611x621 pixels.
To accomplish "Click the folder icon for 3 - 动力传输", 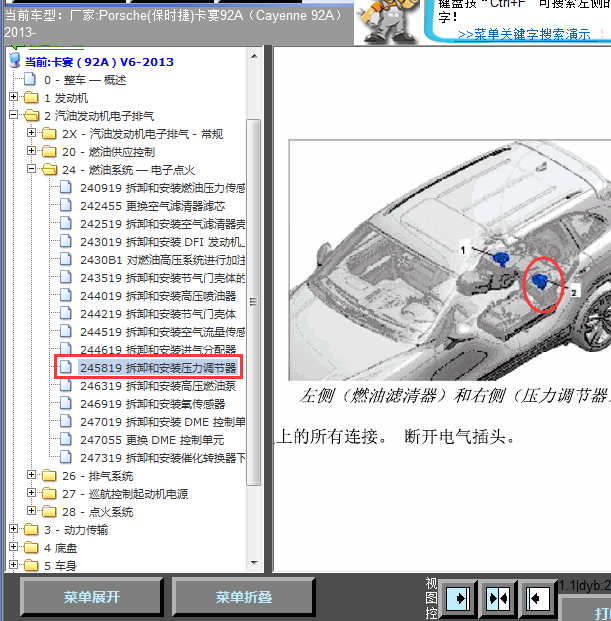I will pyautogui.click(x=31, y=530).
